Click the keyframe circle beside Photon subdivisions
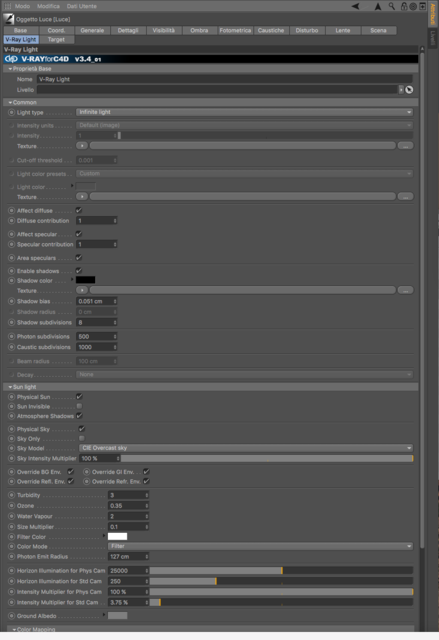439x640 pixels. click(x=11, y=337)
